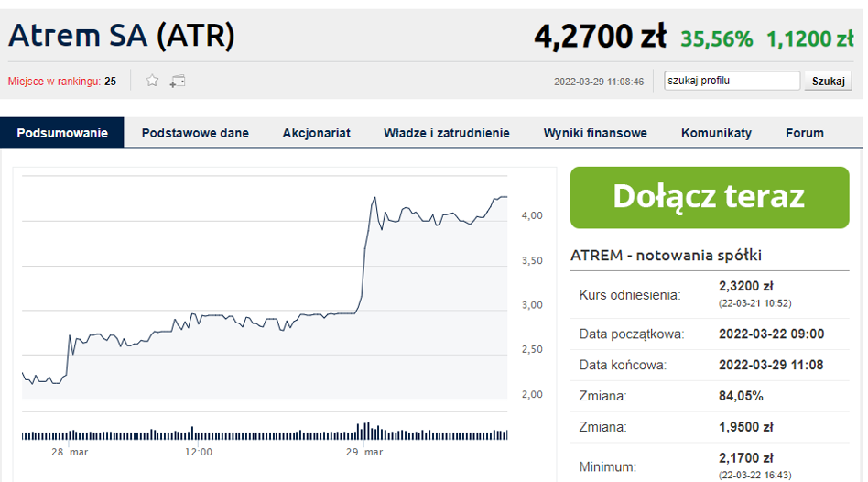Click the Minimum value 2,1700 zł
The image size is (868, 482).
point(745,457)
